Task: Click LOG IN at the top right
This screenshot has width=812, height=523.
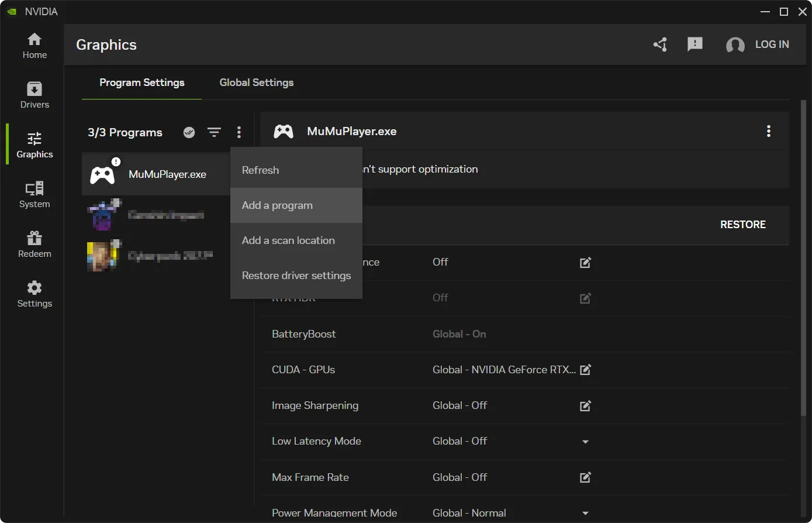Action: (x=772, y=44)
